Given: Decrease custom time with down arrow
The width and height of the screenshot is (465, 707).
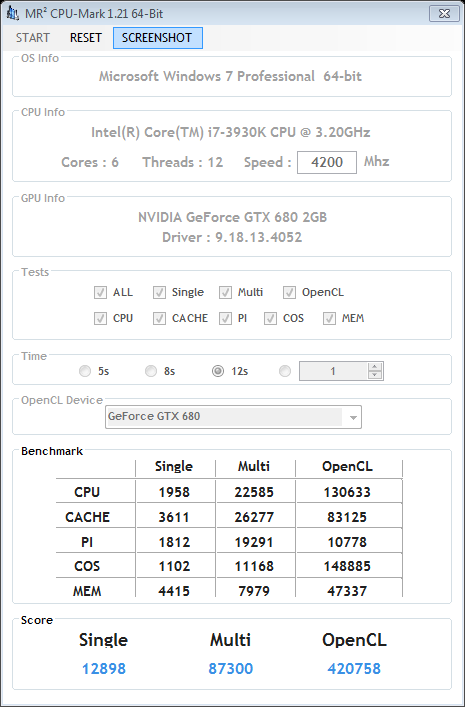Looking at the screenshot, I should [375, 375].
